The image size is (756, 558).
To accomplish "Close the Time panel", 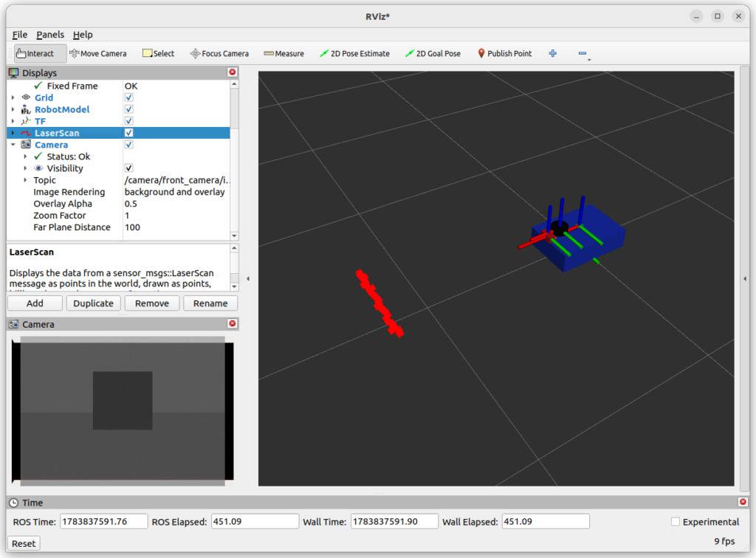I will pyautogui.click(x=743, y=502).
